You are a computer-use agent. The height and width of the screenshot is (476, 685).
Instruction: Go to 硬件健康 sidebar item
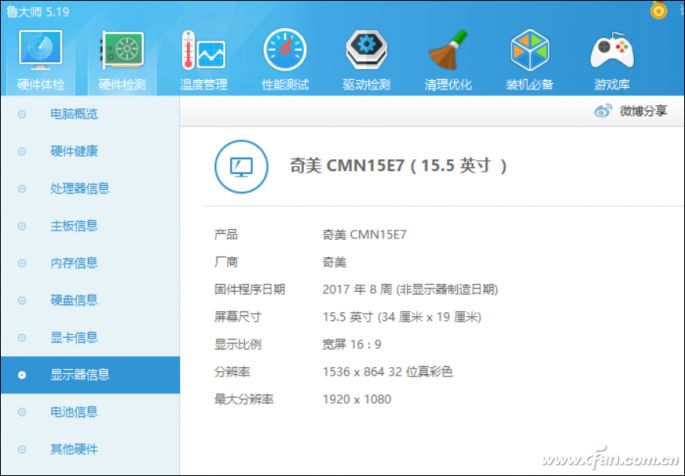click(x=90, y=151)
